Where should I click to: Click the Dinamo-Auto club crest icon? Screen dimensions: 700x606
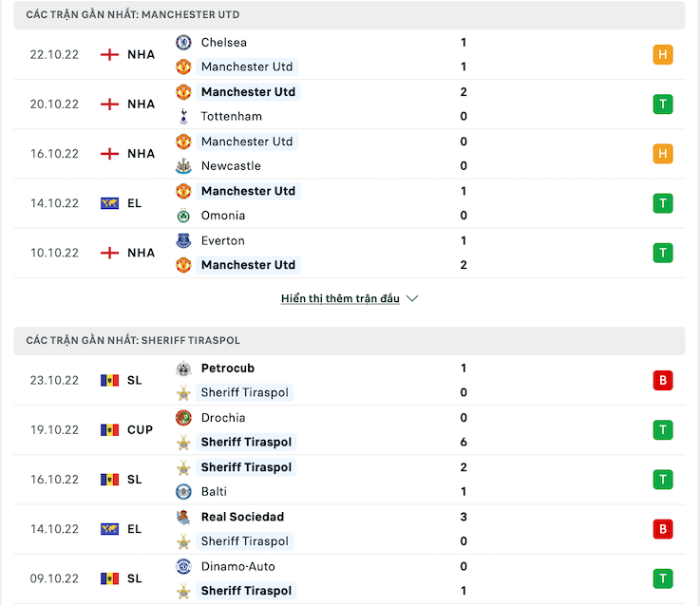pyautogui.click(x=183, y=566)
